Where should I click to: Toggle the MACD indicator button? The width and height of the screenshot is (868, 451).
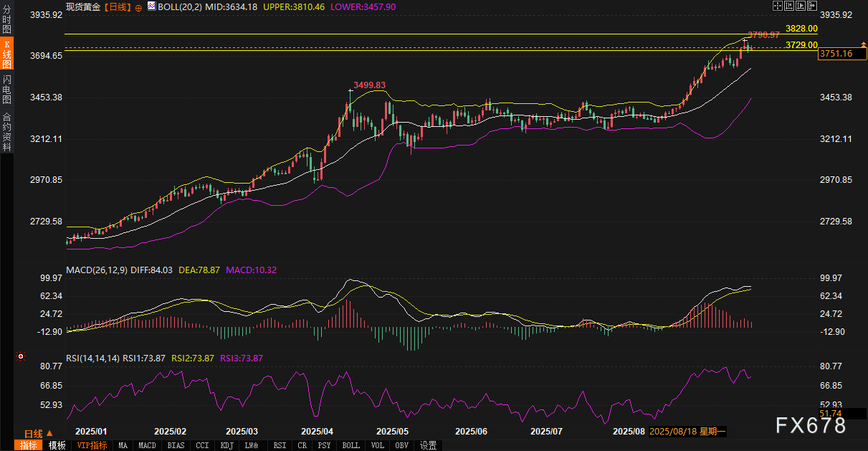pos(147,445)
